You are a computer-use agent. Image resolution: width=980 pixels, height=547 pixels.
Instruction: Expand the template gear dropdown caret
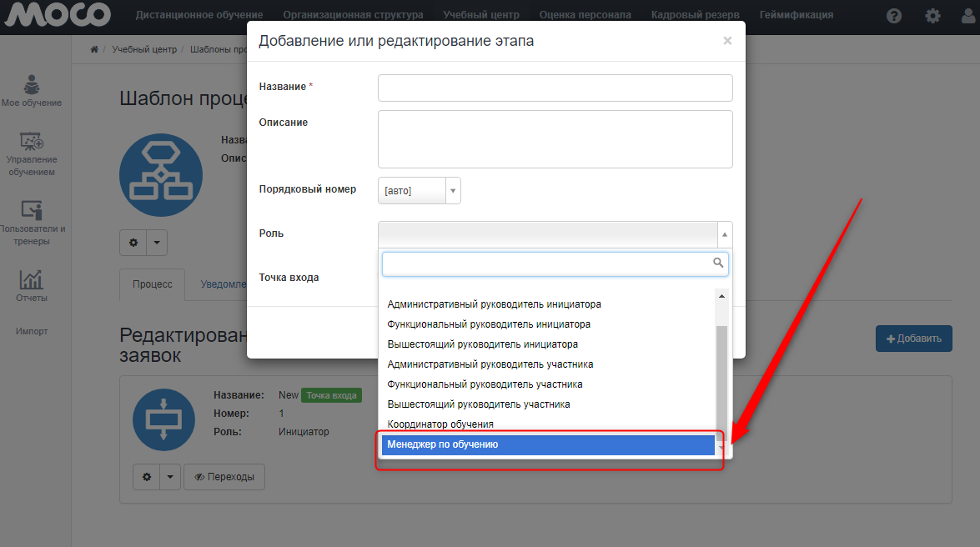[x=157, y=243]
